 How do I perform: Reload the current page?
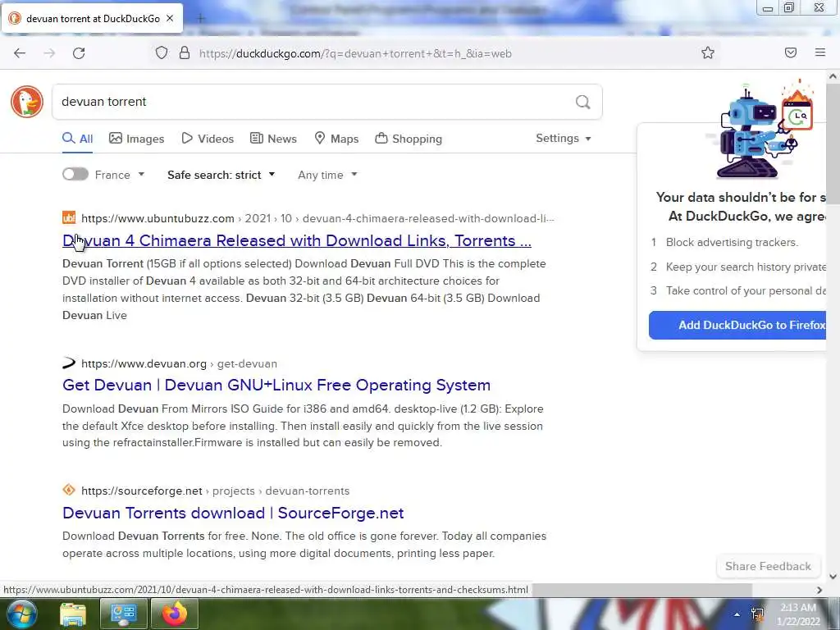[79, 53]
